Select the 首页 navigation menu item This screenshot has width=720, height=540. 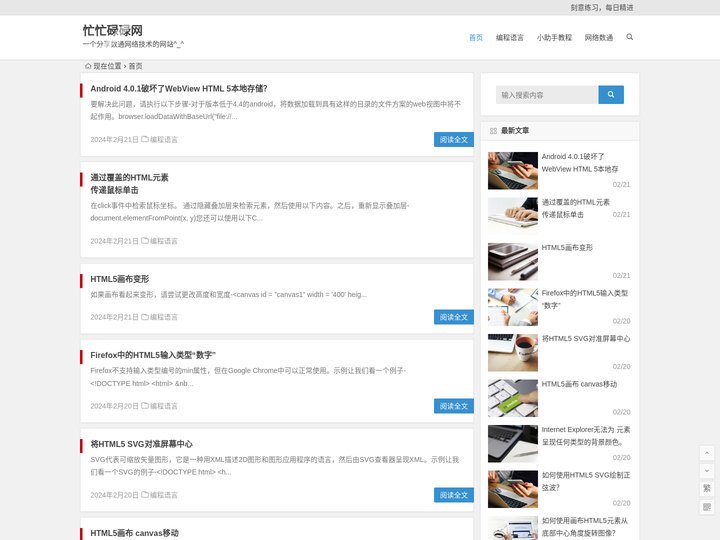tap(476, 38)
